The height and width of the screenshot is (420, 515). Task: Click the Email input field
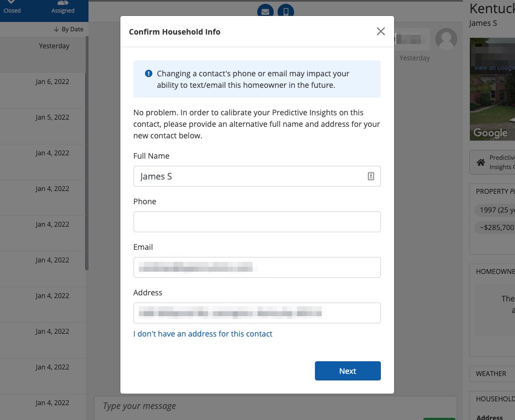click(257, 267)
